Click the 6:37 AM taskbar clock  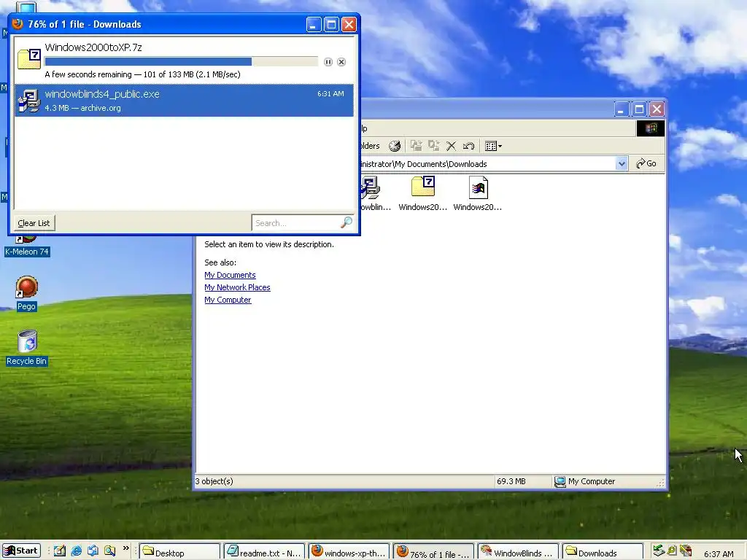coord(719,554)
